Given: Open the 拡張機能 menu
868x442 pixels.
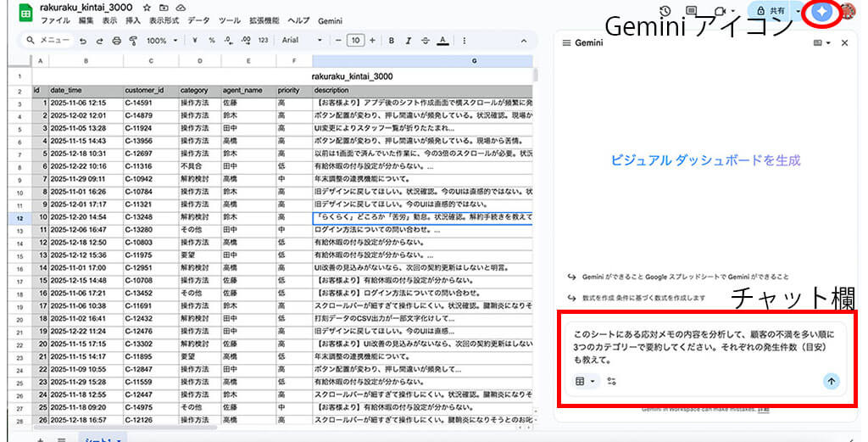Looking at the screenshot, I should [x=264, y=21].
